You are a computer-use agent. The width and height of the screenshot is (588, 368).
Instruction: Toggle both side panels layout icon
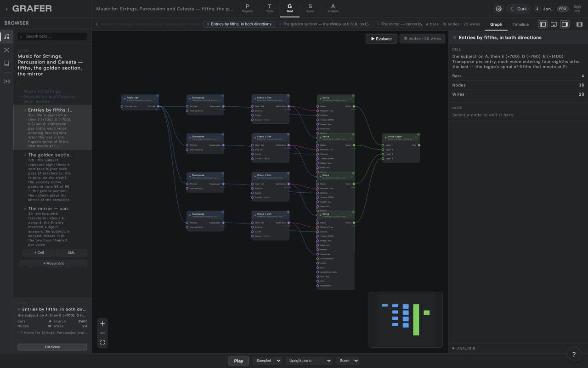coord(579,24)
